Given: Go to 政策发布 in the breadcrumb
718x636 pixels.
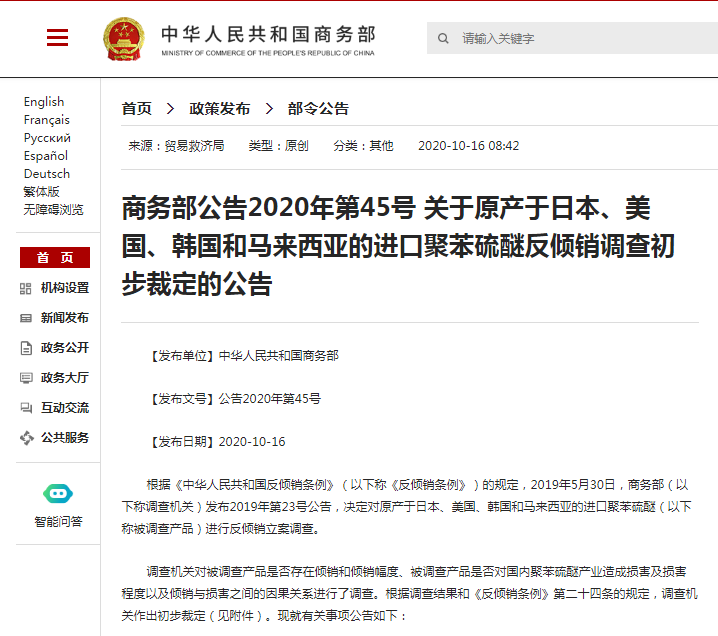Looking at the screenshot, I should (x=220, y=109).
